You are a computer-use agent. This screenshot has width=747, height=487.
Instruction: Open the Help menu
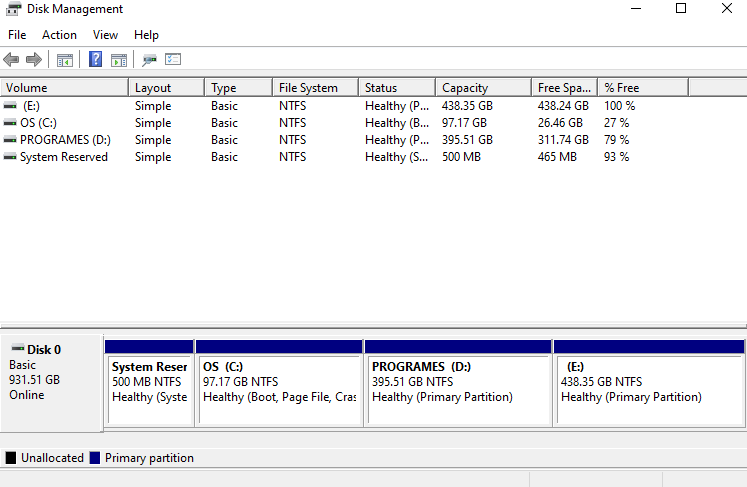pos(146,35)
